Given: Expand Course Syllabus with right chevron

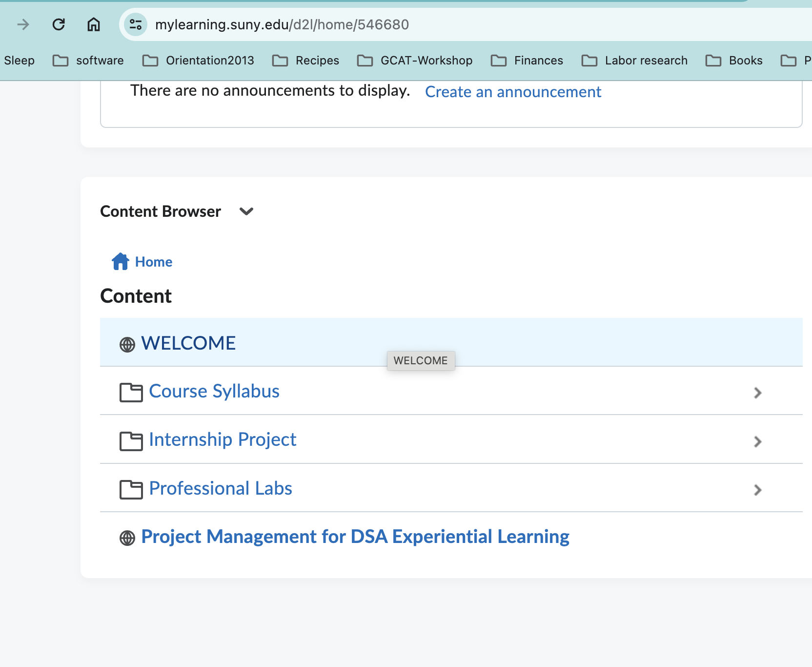Looking at the screenshot, I should point(757,393).
